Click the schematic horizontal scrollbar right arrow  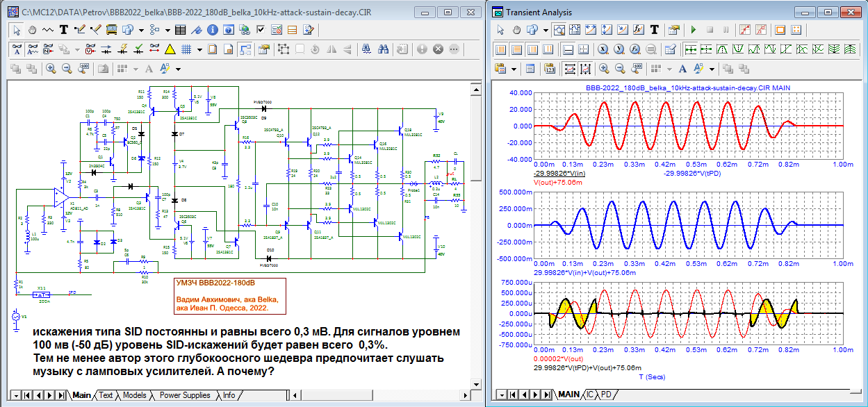[465, 395]
